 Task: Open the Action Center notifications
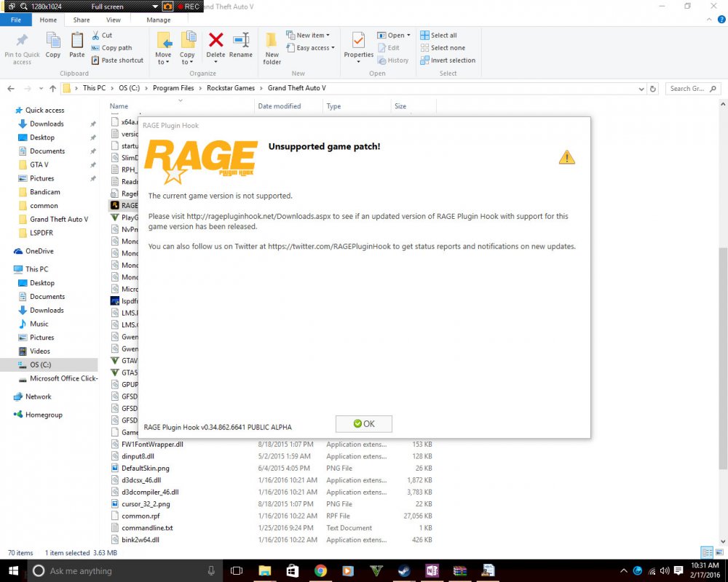[x=678, y=570]
